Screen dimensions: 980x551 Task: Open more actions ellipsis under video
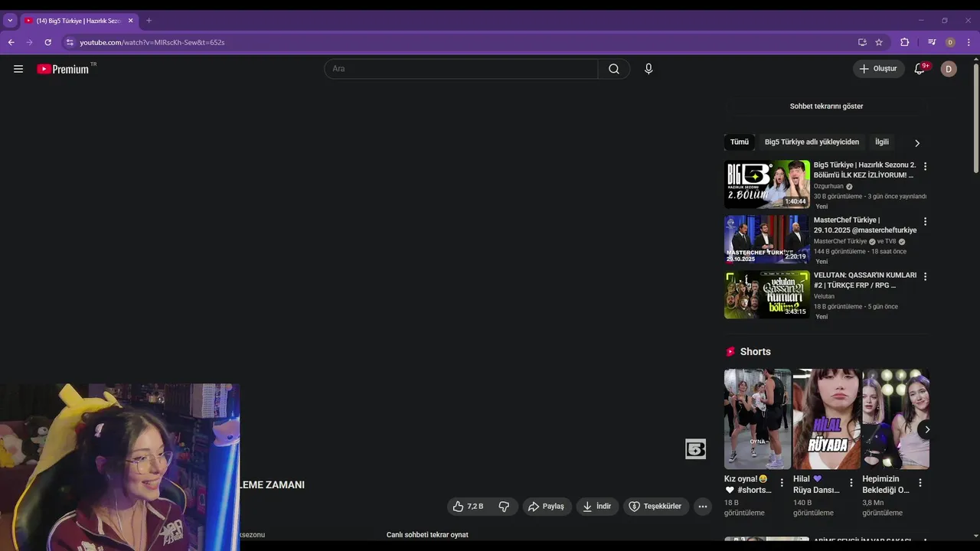click(x=702, y=507)
